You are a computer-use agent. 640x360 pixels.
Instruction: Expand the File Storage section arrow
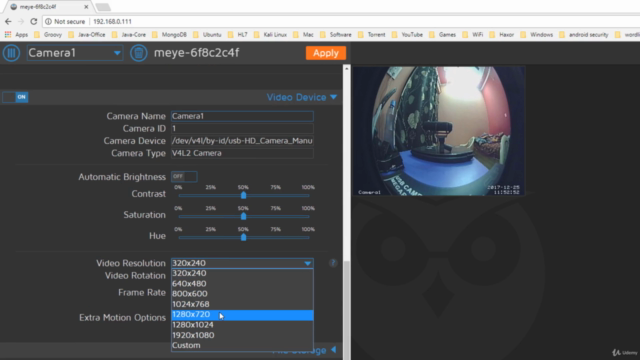[x=333, y=350]
